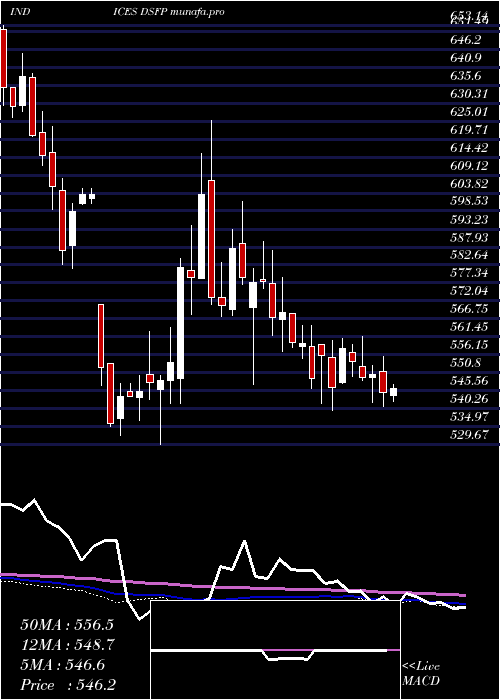Viewport: 500px width, 700px height.
Task: Click the 598.53 price axis label
Action: 469,201
